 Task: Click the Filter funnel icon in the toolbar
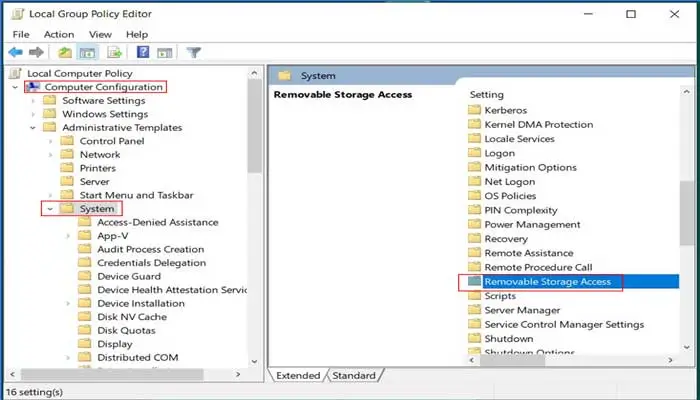point(193,52)
